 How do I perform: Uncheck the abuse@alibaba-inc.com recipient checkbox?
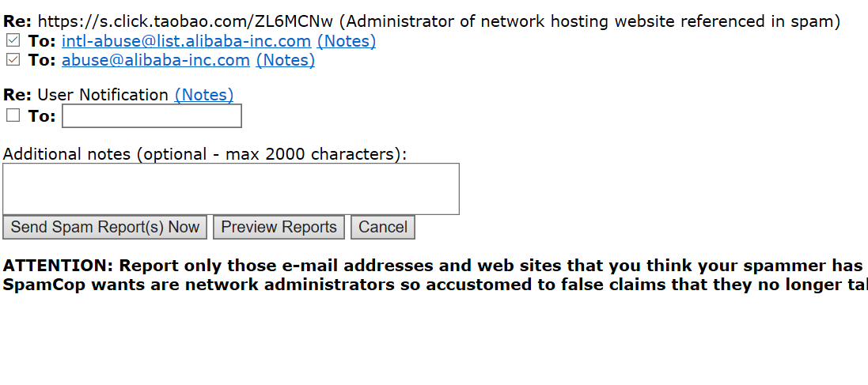click(x=13, y=59)
